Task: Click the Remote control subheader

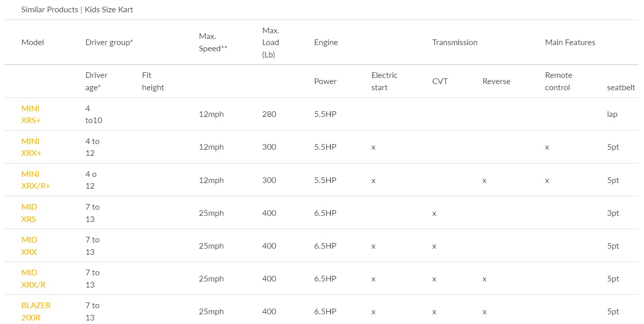Action: click(x=558, y=82)
